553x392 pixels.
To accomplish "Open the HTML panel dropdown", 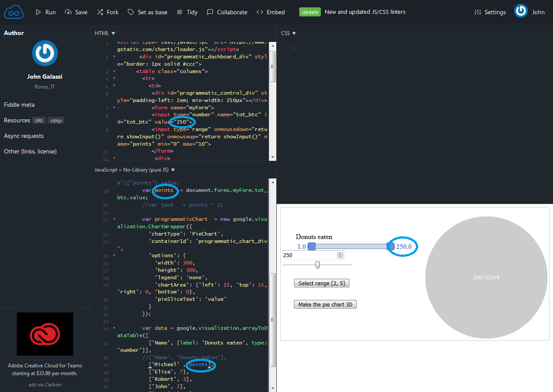I will click(x=105, y=33).
